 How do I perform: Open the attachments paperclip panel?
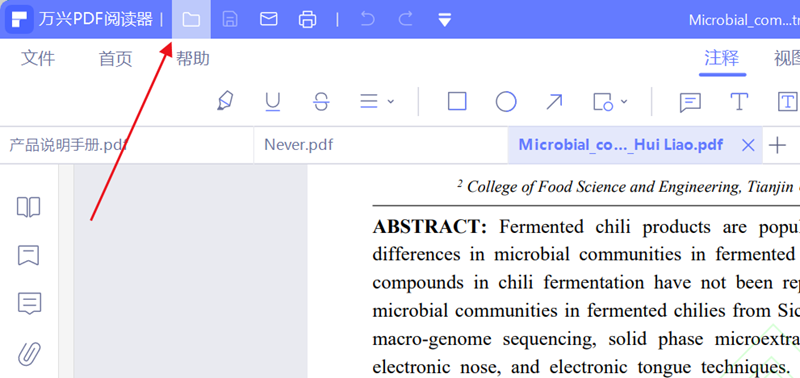[29, 354]
